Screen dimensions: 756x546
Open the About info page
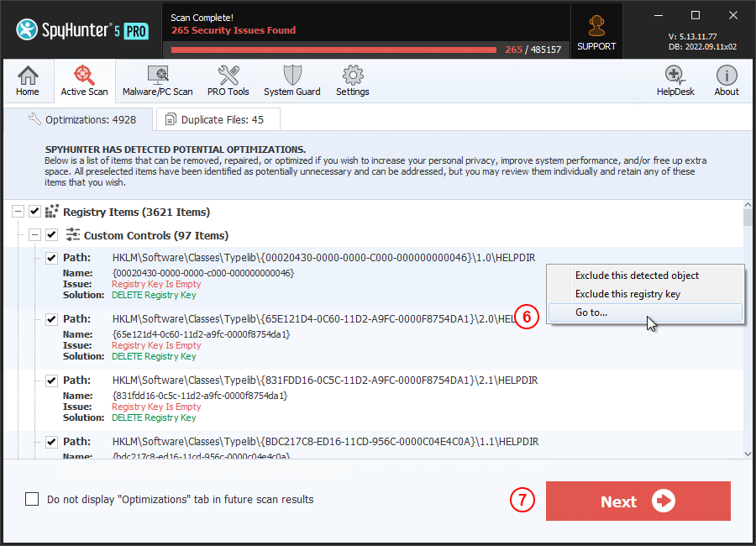[x=726, y=81]
